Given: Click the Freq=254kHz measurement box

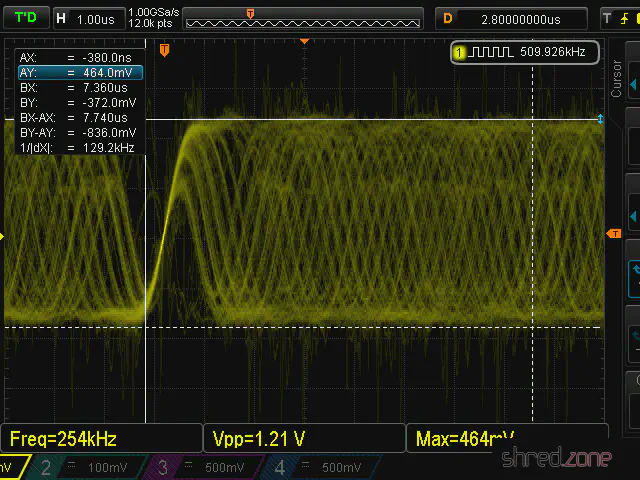Looking at the screenshot, I should coord(100,438).
